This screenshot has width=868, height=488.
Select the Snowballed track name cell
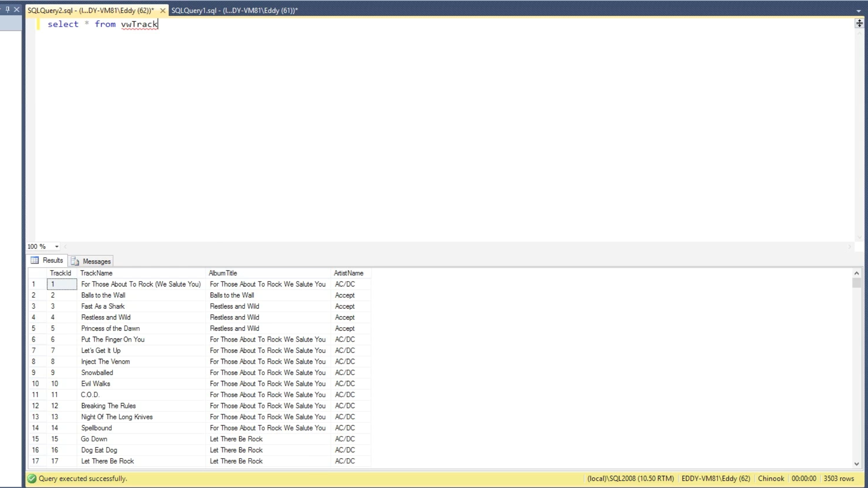click(97, 373)
